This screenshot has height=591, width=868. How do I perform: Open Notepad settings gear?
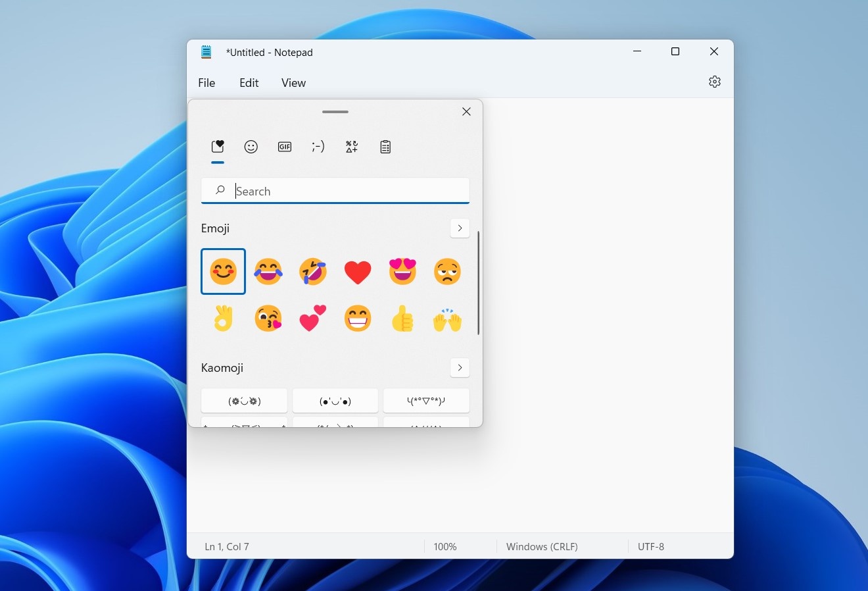pyautogui.click(x=715, y=82)
